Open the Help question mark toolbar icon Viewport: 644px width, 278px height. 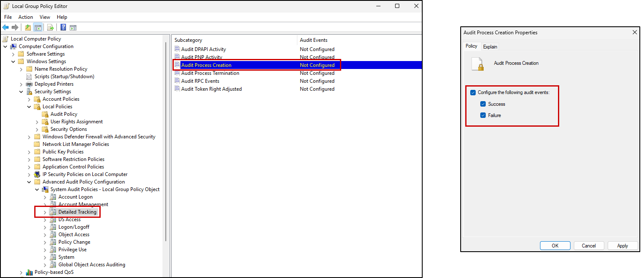pyautogui.click(x=63, y=27)
